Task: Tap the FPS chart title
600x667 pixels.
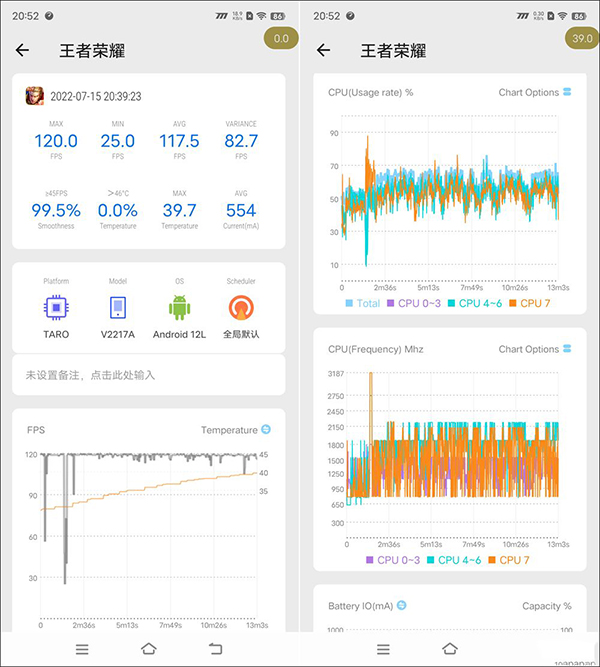Action: (x=36, y=430)
